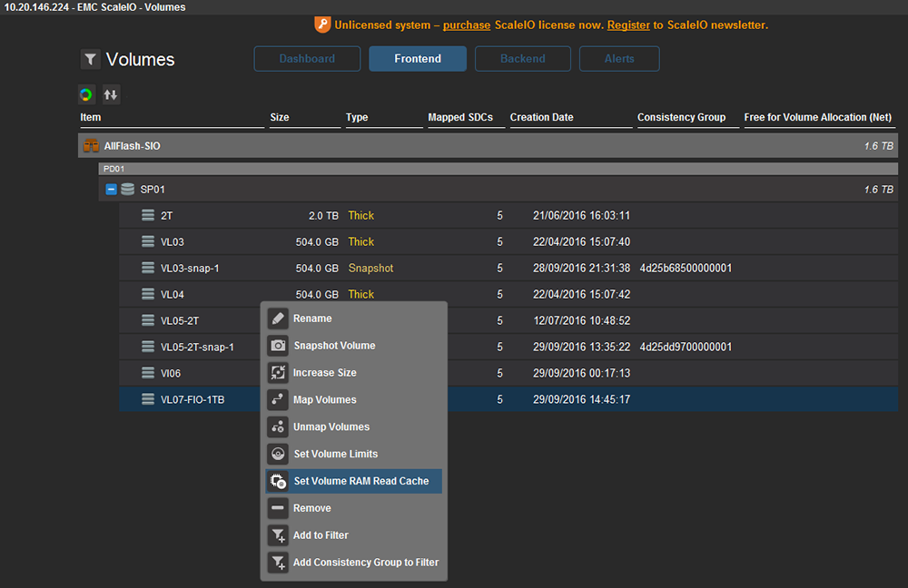Viewport: 908px width, 588px height.
Task: Select Remove from the context menu
Action: [x=354, y=508]
